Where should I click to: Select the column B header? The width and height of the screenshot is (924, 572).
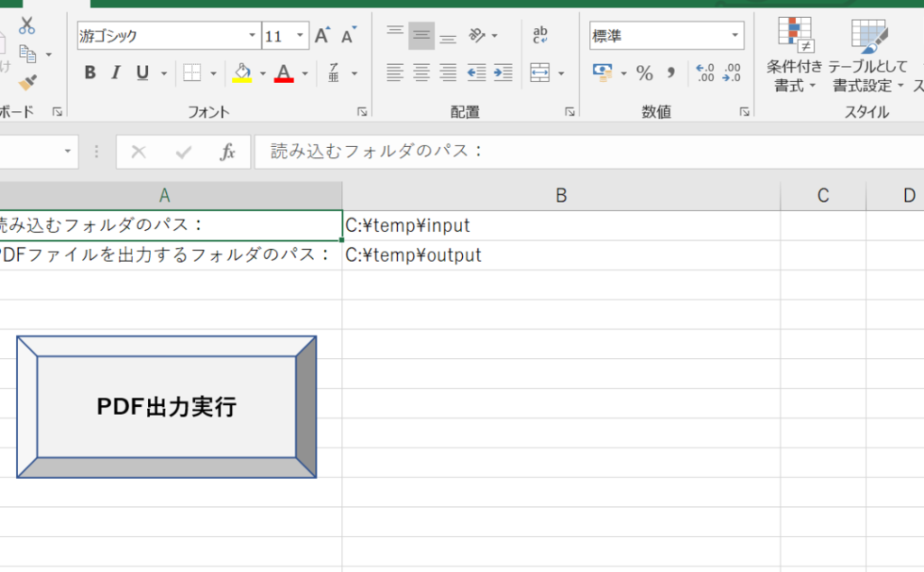pos(560,196)
